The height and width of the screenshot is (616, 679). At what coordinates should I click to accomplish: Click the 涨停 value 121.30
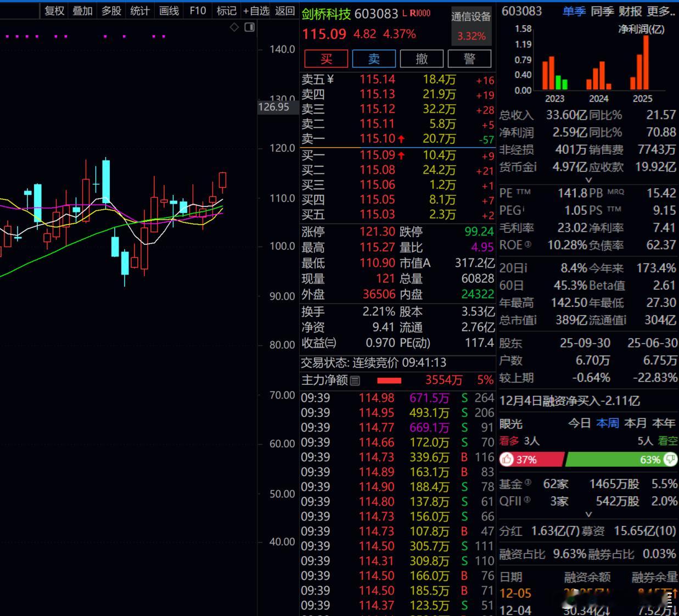pyautogui.click(x=377, y=232)
